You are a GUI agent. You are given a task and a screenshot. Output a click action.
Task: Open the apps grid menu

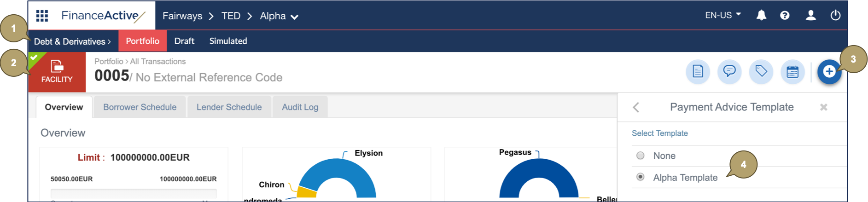coord(42,16)
